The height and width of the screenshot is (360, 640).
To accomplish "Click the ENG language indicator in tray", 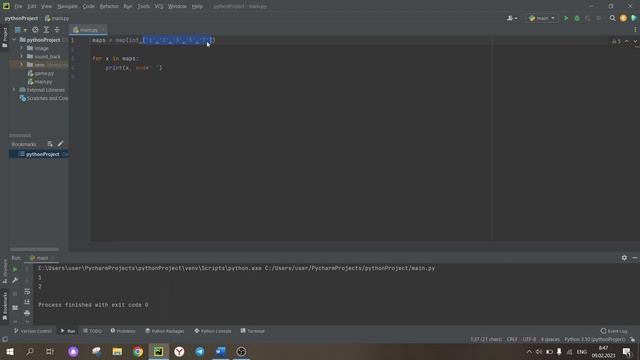I will tap(582, 351).
